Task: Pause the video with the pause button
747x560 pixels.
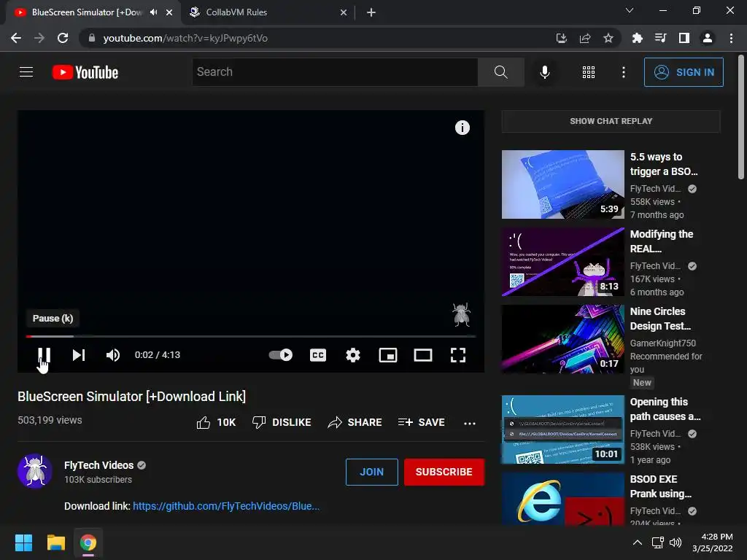Action: [x=44, y=355]
